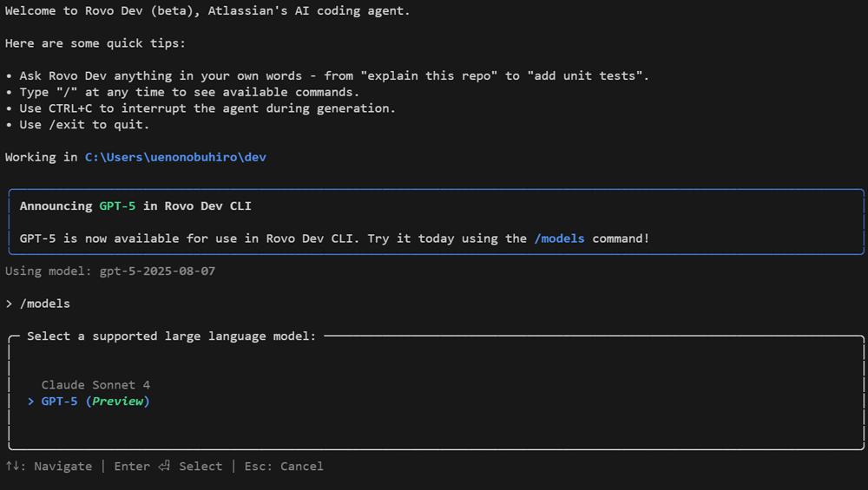The image size is (868, 490).
Task: Click the prompt chevron before /models
Action: point(9,304)
